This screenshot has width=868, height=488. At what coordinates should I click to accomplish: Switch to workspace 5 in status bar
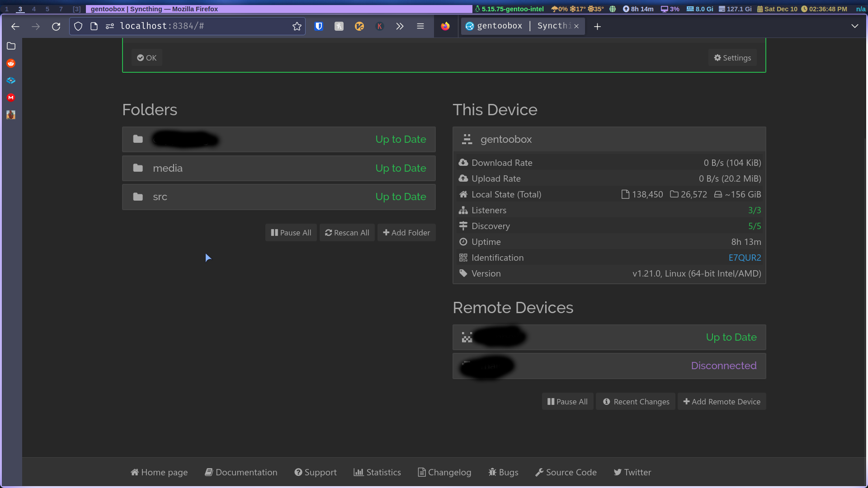(x=47, y=9)
